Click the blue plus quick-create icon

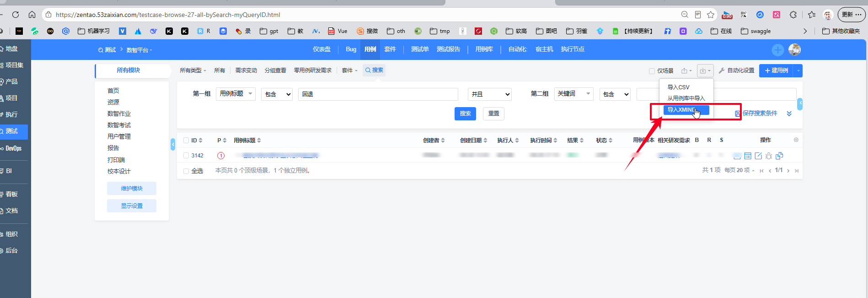click(x=777, y=50)
